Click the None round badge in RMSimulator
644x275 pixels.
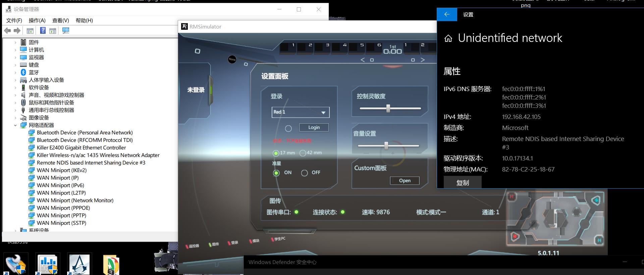pyautogui.click(x=232, y=59)
